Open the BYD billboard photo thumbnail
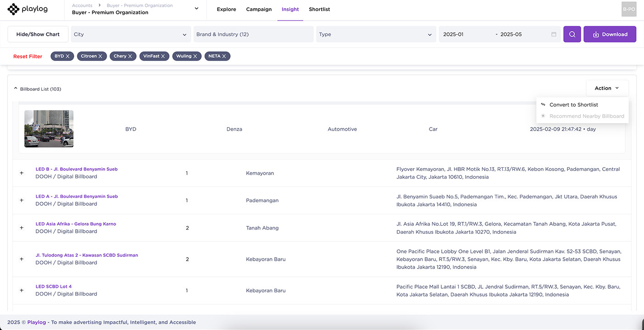Screen dimensions: 644x330 tap(49, 129)
